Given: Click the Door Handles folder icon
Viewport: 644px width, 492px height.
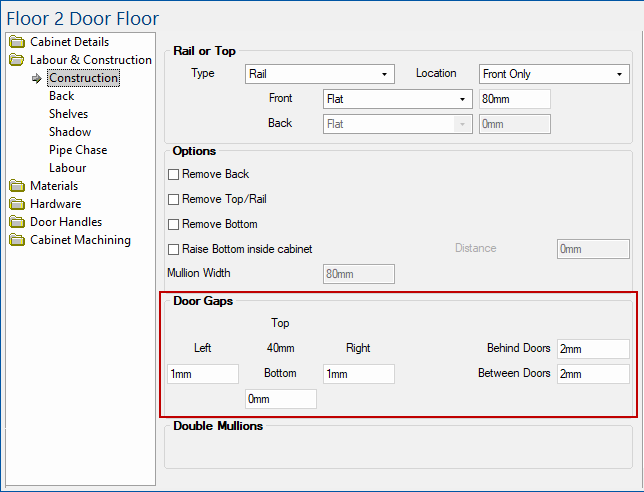Looking at the screenshot, I should coord(18,222).
